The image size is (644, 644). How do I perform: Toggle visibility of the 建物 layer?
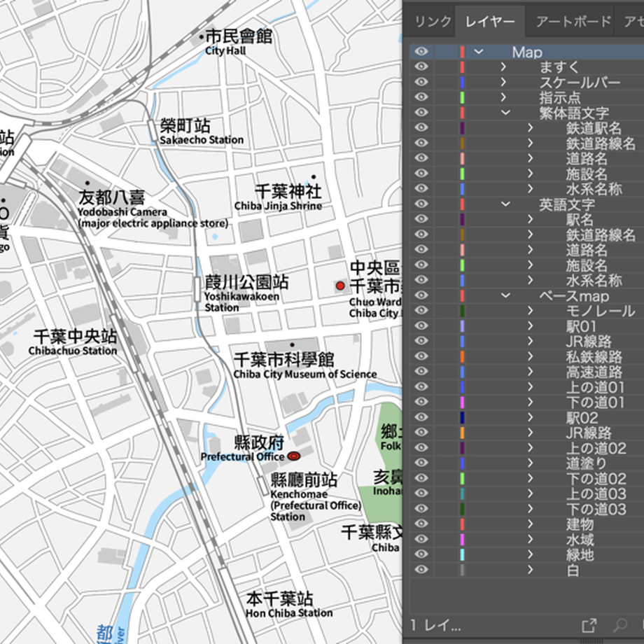click(421, 524)
